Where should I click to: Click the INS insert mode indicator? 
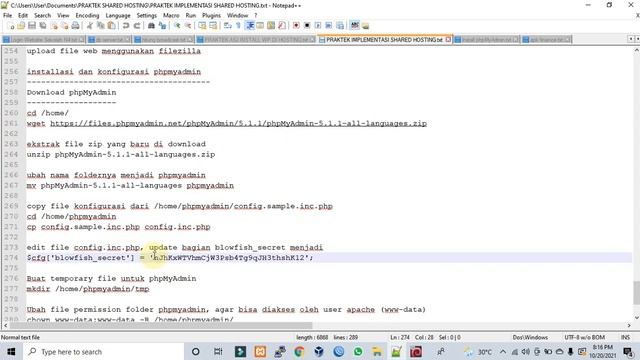coord(625,337)
